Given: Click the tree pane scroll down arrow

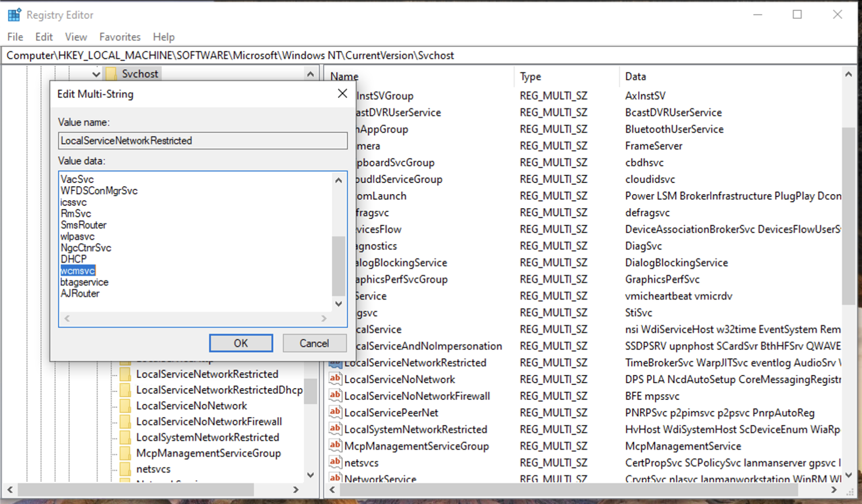Looking at the screenshot, I should 310,475.
